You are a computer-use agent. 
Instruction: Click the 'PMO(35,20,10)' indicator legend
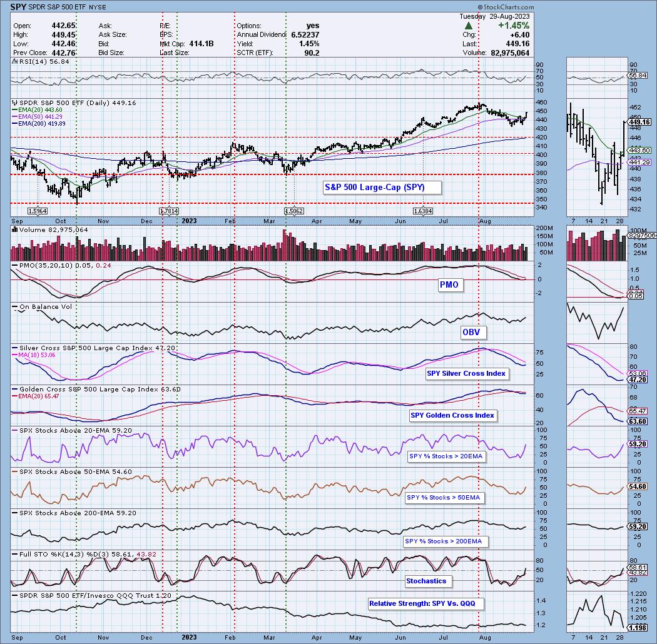[x=61, y=266]
